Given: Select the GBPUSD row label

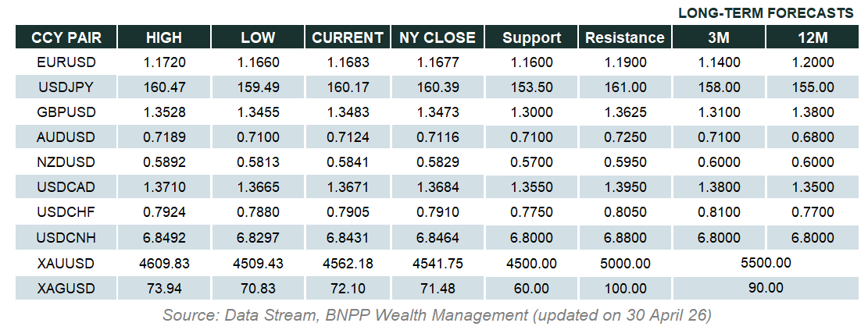Looking at the screenshot, I should pos(66,112).
